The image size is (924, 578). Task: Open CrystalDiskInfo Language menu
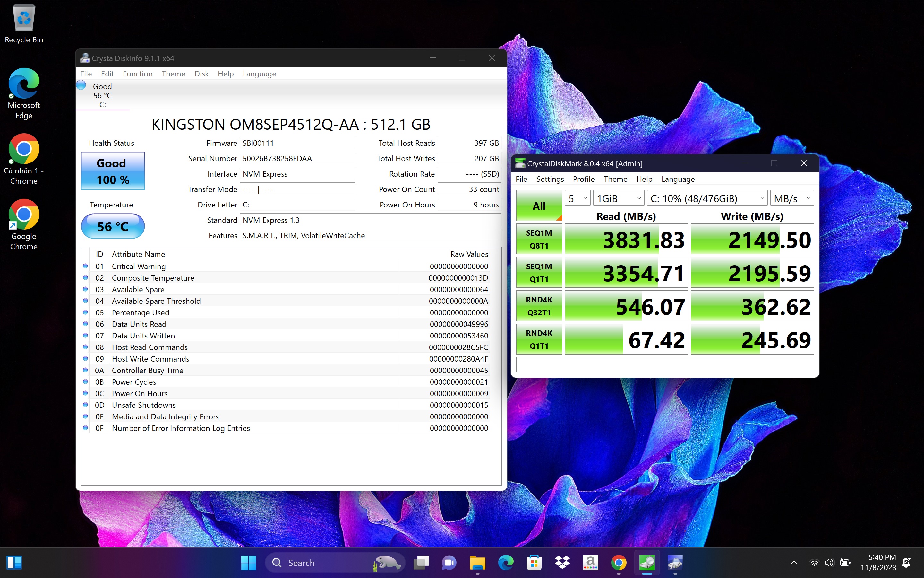tap(259, 74)
